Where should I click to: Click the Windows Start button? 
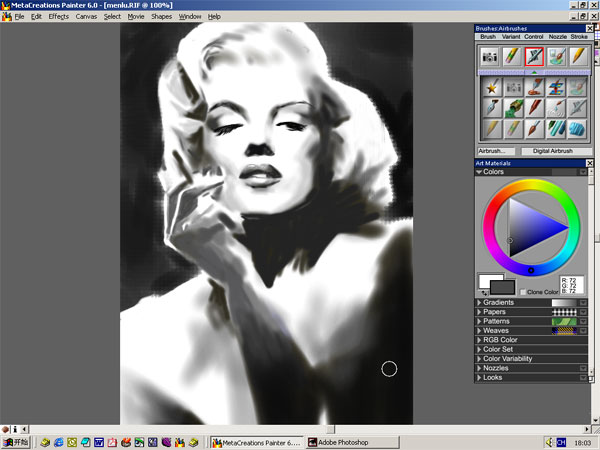(16, 443)
